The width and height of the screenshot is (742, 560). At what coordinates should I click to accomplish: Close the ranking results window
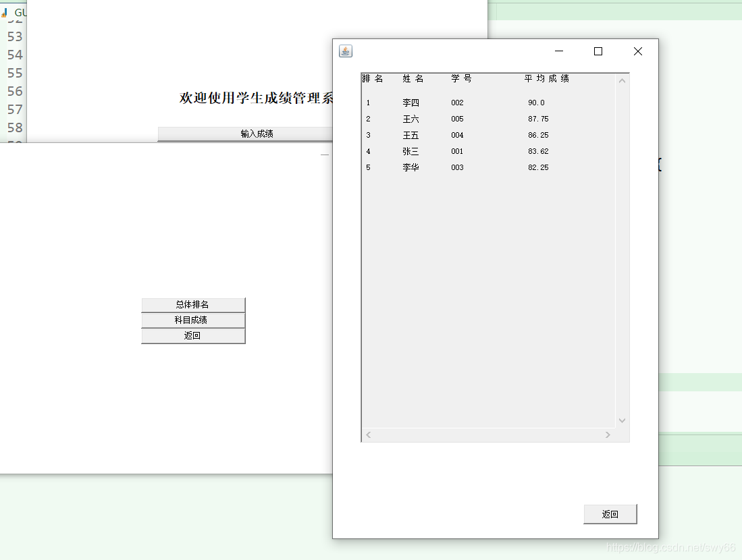click(x=638, y=51)
